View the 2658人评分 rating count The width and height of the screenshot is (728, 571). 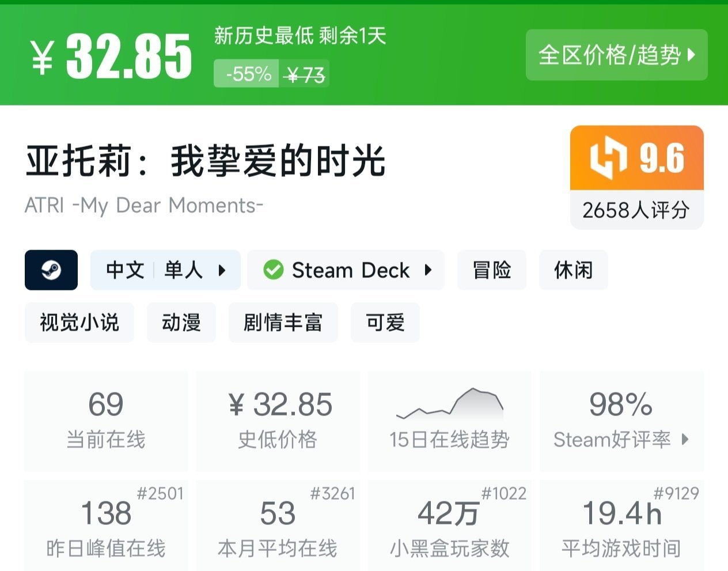pos(636,210)
